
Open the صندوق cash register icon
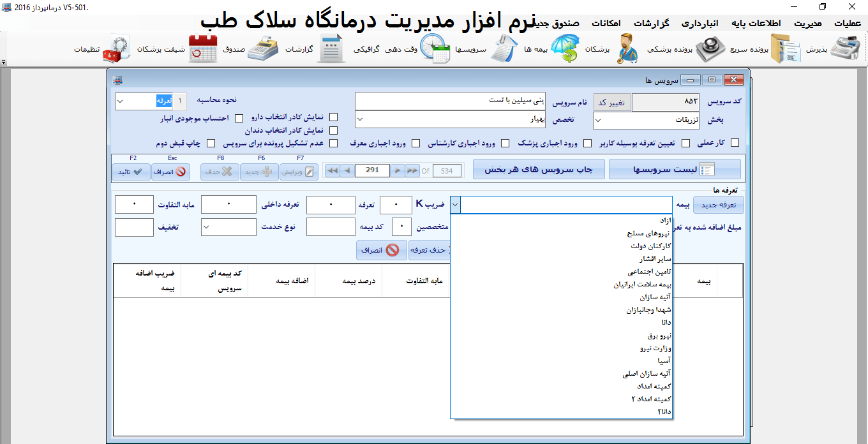(x=263, y=49)
